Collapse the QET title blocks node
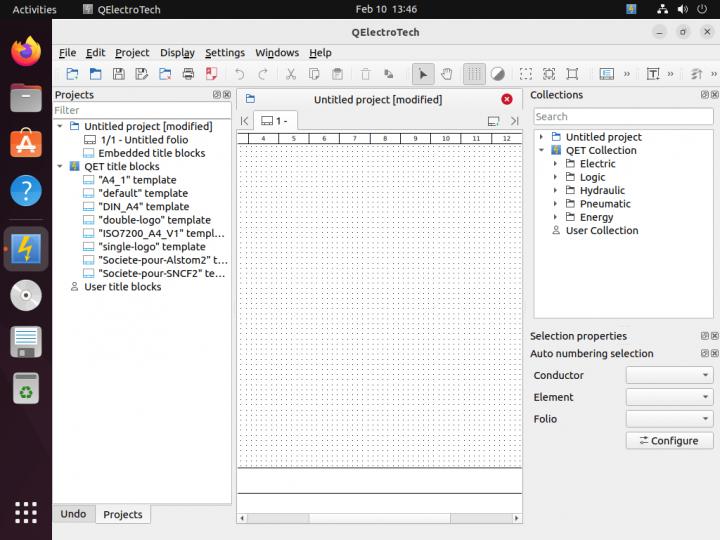The image size is (720, 540). [x=60, y=166]
